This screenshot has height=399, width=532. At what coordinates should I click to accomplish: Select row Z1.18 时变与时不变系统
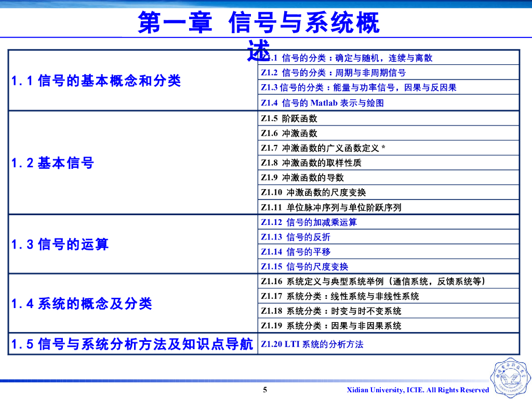tap(389, 311)
